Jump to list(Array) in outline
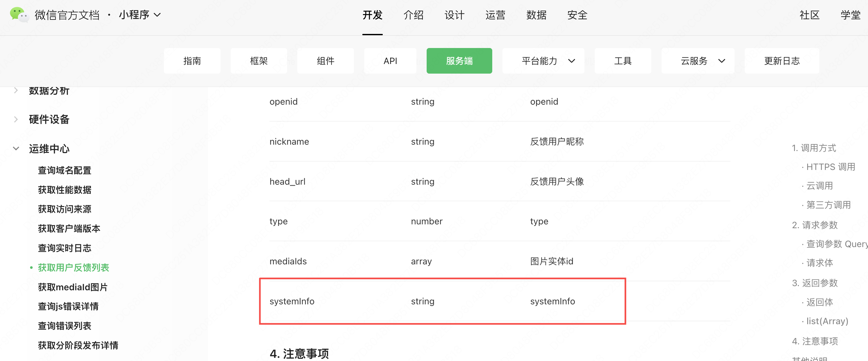This screenshot has height=361, width=868. point(827,321)
